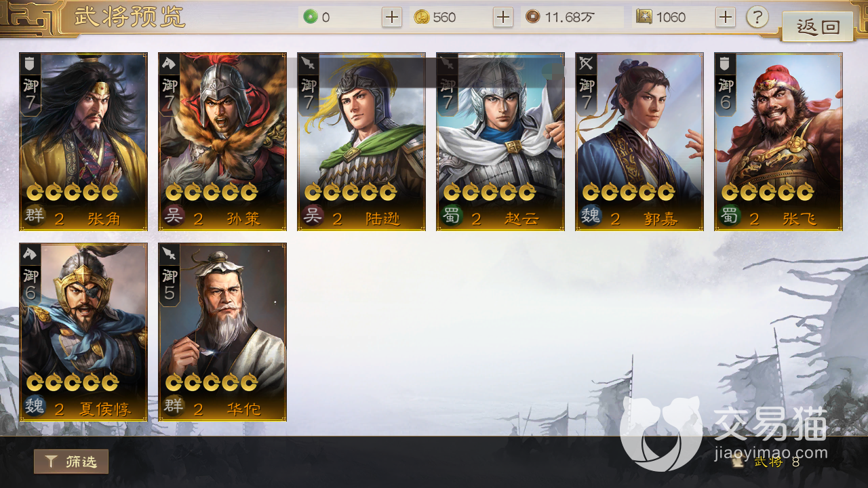Open the 张飞 general card
Image resolution: width=868 pixels, height=488 pixels.
point(778,142)
